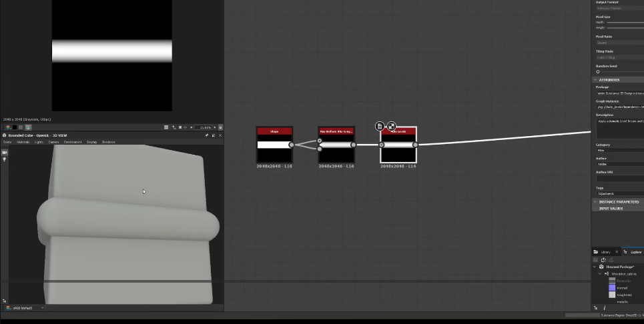Image resolution: width=644 pixels, height=324 pixels.
Task: Toggle the color display mode icon in 2D view
Action: click(28, 127)
